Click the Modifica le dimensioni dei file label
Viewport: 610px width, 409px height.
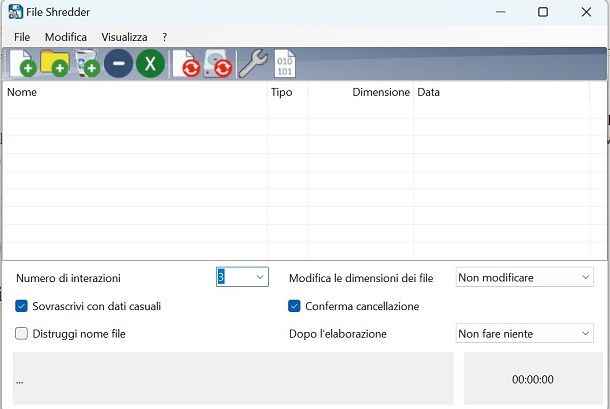coord(361,278)
